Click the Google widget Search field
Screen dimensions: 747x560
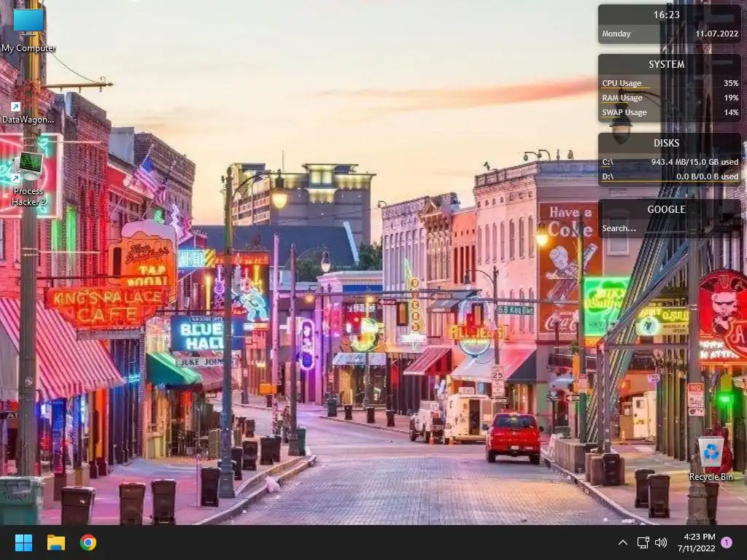tap(669, 228)
